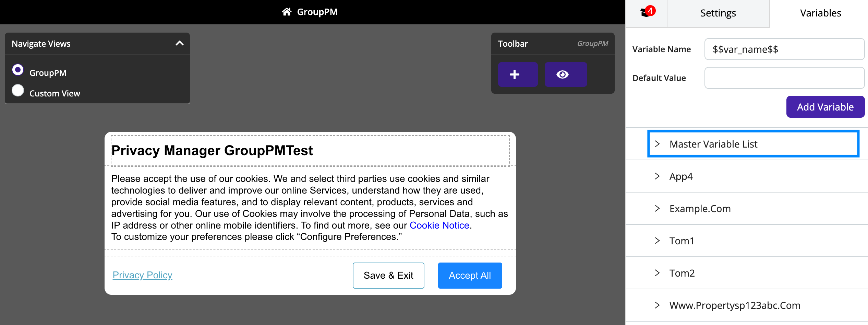The height and width of the screenshot is (325, 868).
Task: Expand the Master Variable List chevron
Action: coord(657,144)
